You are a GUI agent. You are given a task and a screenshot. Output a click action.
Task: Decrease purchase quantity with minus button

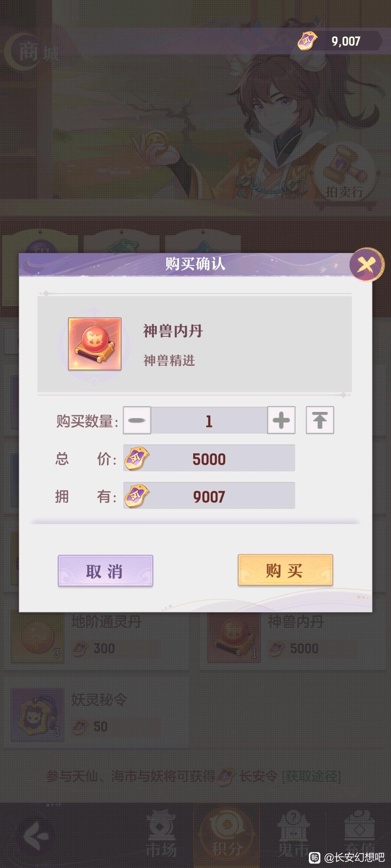coord(137,420)
